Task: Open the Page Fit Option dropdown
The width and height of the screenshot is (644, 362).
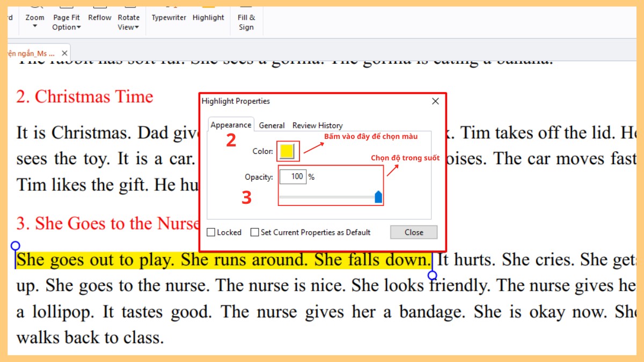Action: click(x=67, y=22)
